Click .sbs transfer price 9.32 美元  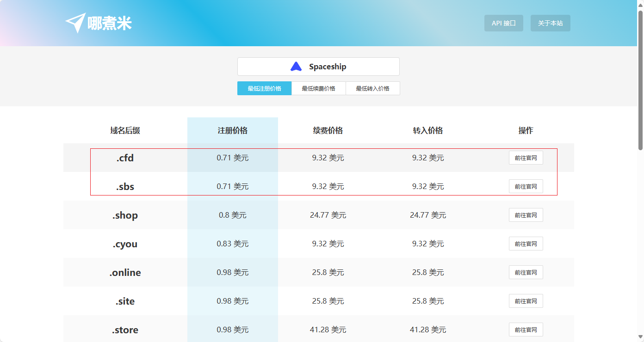pos(428,186)
